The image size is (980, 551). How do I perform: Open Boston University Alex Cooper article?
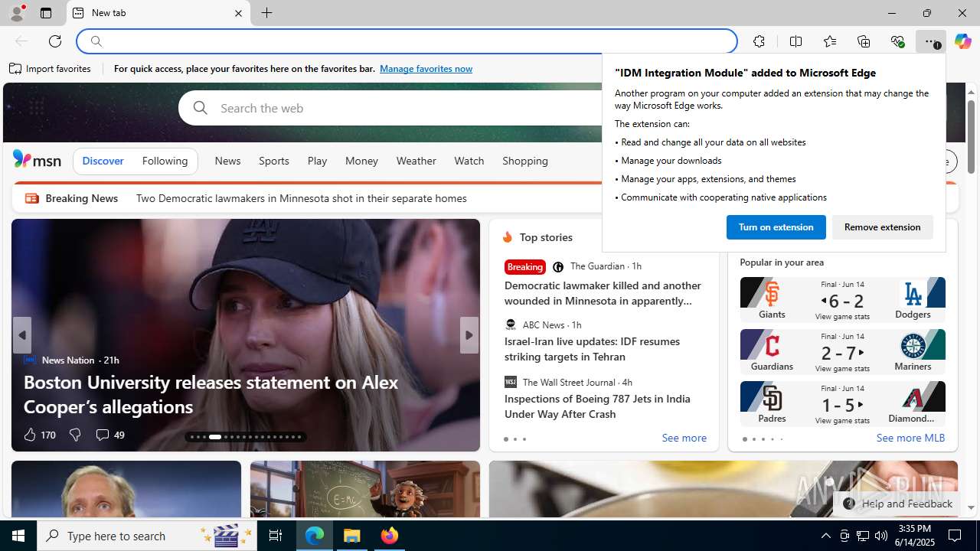(x=211, y=394)
